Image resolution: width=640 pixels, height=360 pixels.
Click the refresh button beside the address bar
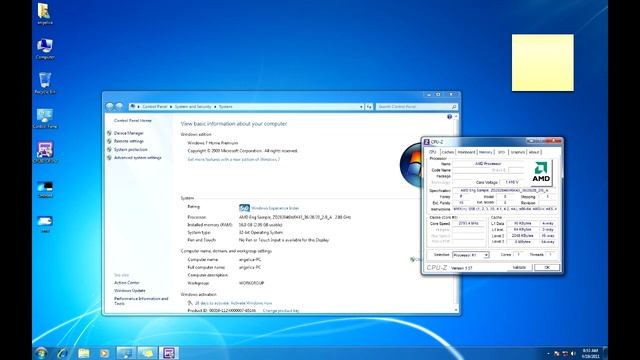point(369,107)
